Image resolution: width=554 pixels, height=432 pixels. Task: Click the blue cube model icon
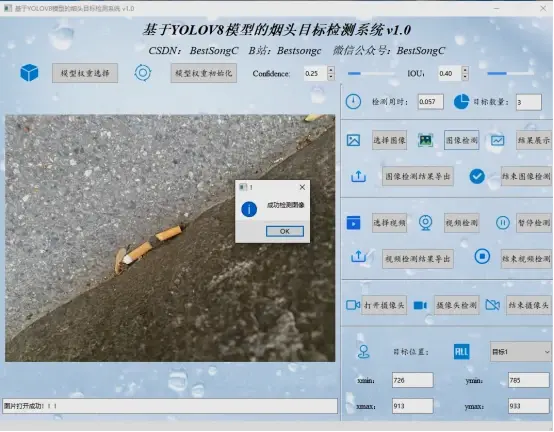click(x=29, y=73)
